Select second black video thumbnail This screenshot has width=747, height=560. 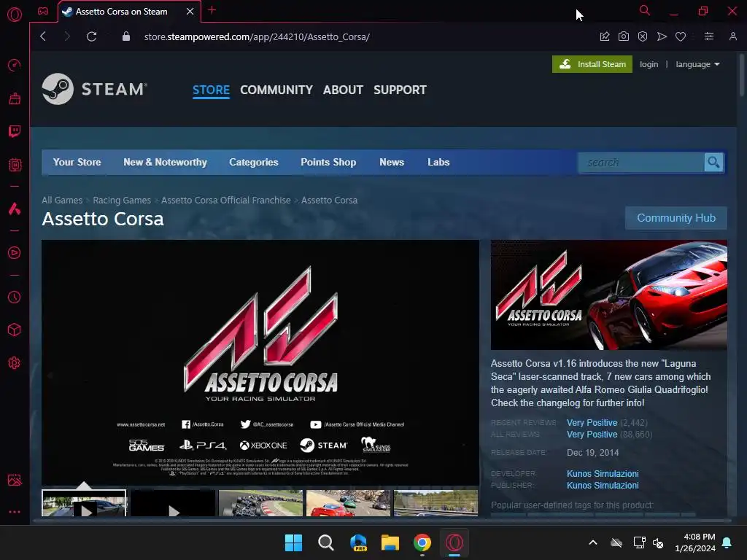[173, 503]
